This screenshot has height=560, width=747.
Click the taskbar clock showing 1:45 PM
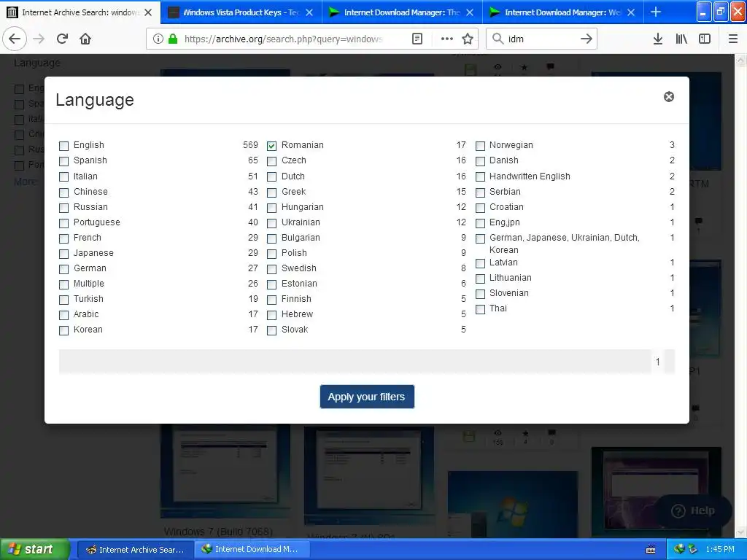(x=720, y=550)
